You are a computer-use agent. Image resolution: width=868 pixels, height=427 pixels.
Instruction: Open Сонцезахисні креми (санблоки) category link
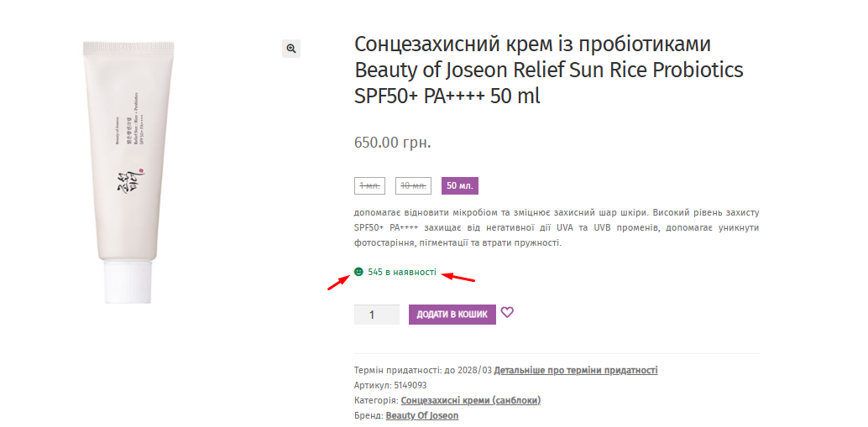coord(470,400)
